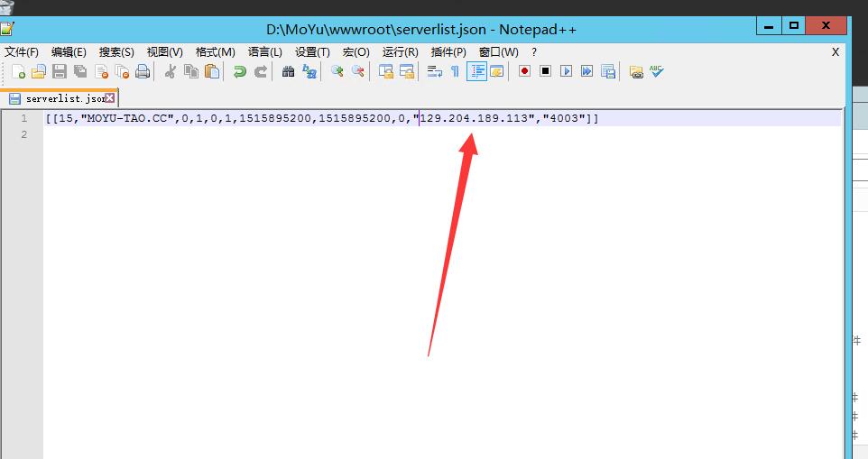Click the Zoom in magnifier icon
868x459 pixels.
pyautogui.click(x=337, y=71)
